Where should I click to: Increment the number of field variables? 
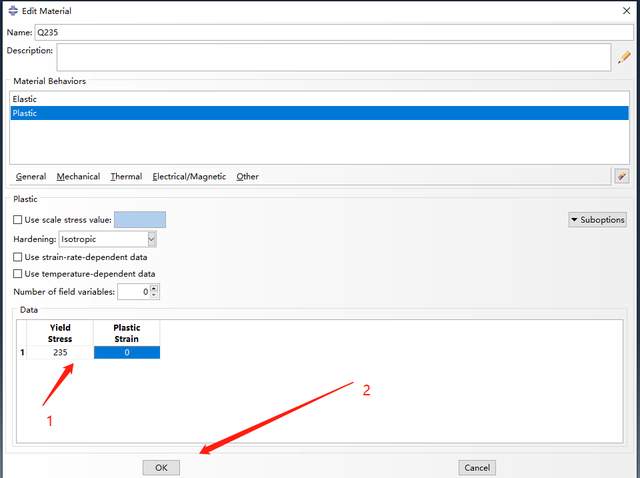pyautogui.click(x=154, y=288)
